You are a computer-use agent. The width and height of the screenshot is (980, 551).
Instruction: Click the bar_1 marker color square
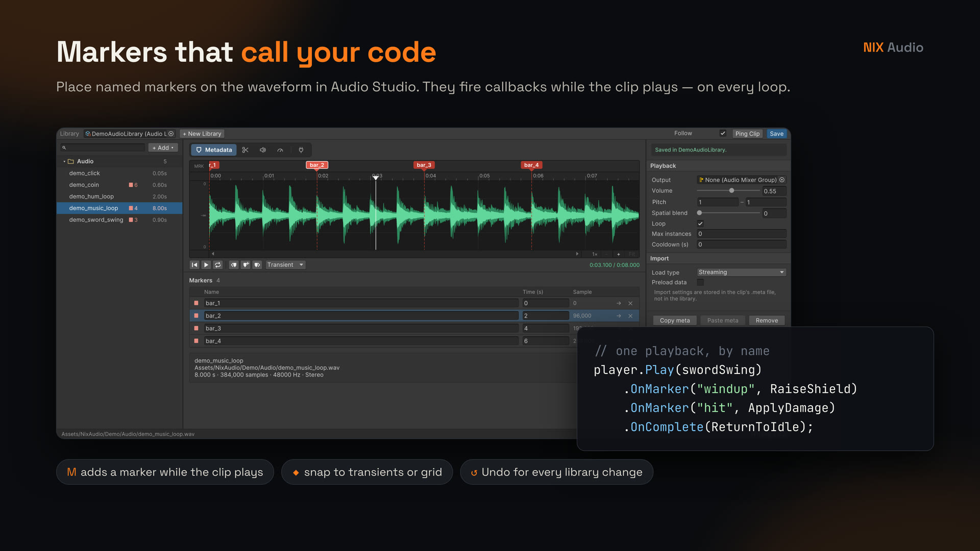coord(197,303)
